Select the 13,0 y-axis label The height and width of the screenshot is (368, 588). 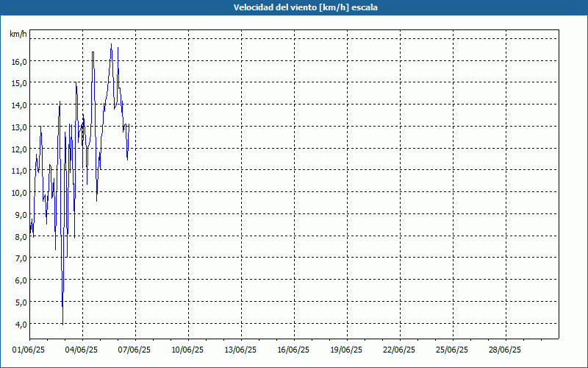click(19, 127)
